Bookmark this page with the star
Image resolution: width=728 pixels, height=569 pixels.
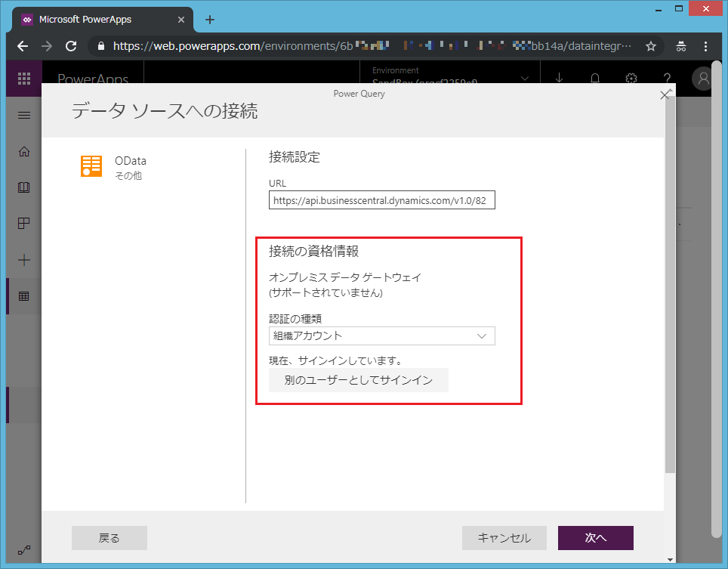point(651,46)
